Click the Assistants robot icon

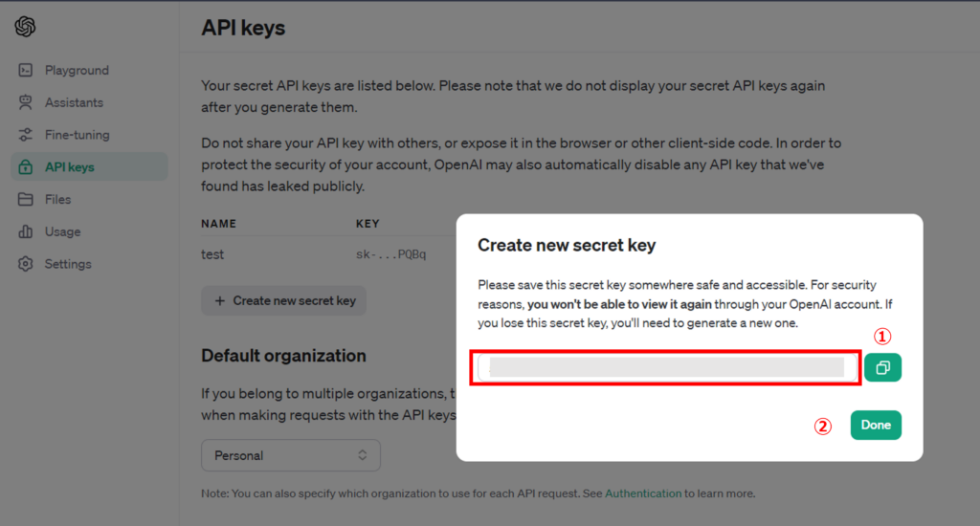point(26,102)
